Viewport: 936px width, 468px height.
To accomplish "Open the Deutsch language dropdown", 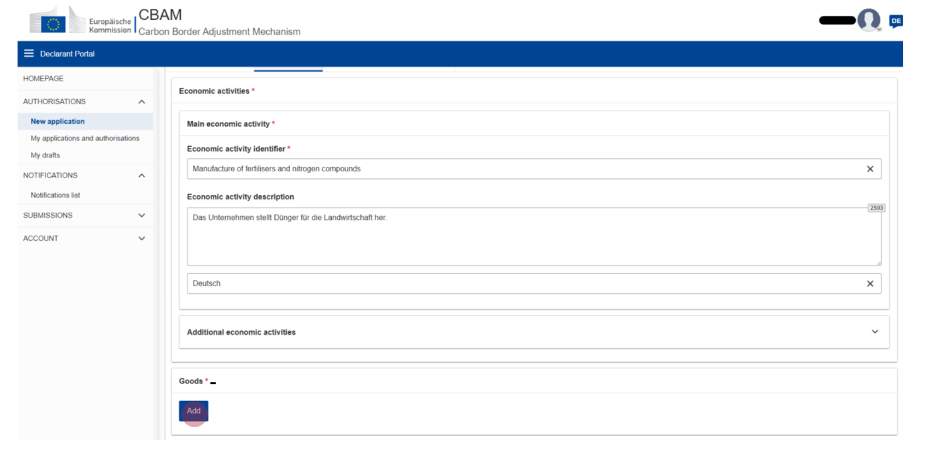I will [520, 284].
